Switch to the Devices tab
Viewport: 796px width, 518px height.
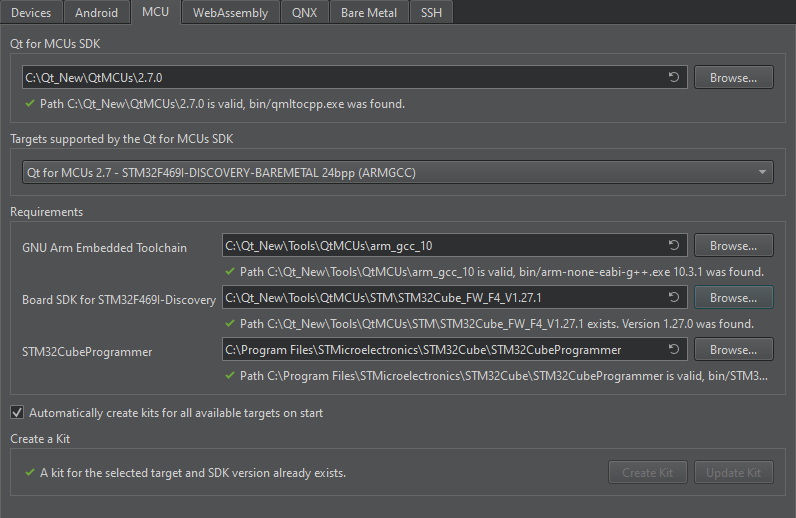tap(31, 13)
